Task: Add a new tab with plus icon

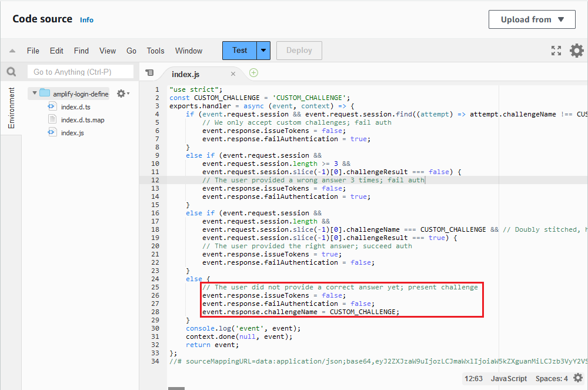Action: coord(253,73)
